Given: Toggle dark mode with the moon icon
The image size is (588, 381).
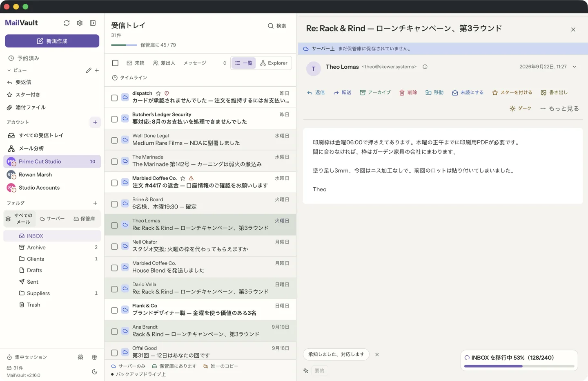Looking at the screenshot, I should tap(95, 372).
